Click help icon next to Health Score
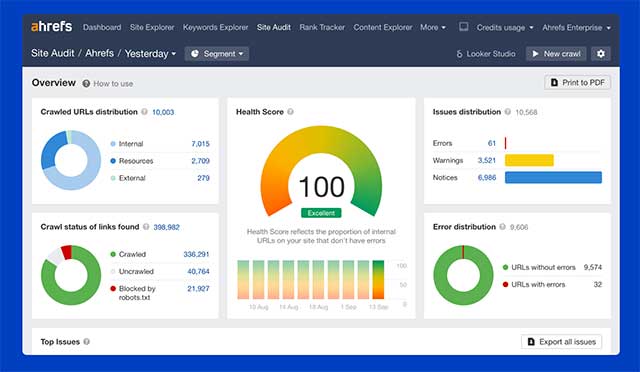Image resolution: width=640 pixels, height=372 pixels. pos(290,111)
